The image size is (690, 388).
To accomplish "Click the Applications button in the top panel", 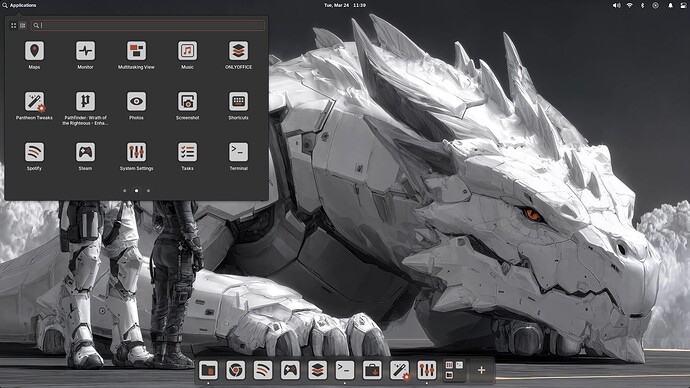I will (x=19, y=5).
